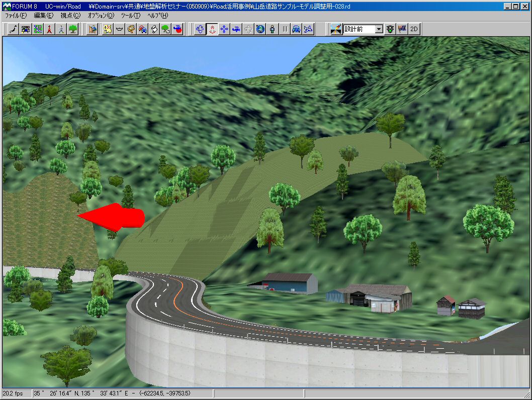Select the red and blue helicopter icon
Screen dimensions: 532x400
pos(178,29)
